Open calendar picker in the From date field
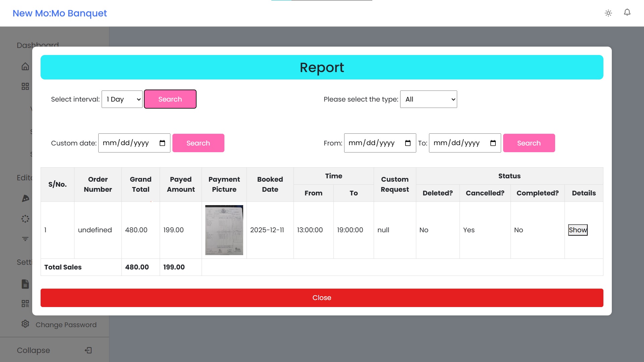Image resolution: width=644 pixels, height=362 pixels. [x=408, y=143]
